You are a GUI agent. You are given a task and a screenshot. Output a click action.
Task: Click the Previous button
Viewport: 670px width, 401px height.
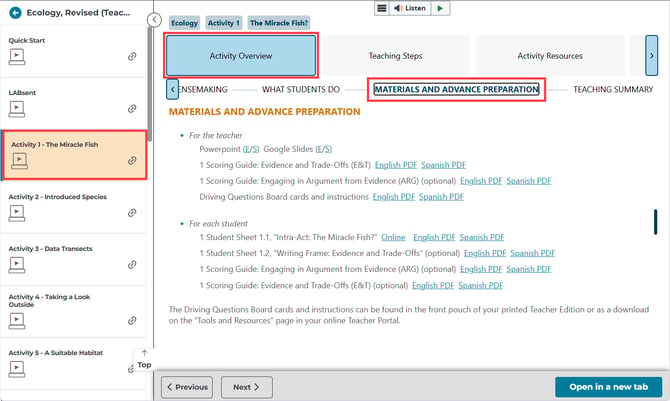(187, 387)
